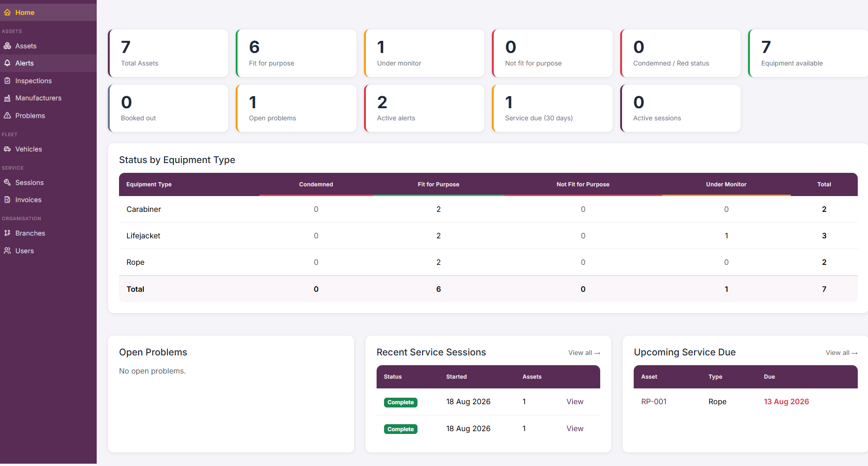Select the Inspections clipboard icon
Viewport: 868px width, 466px height.
(x=7, y=81)
